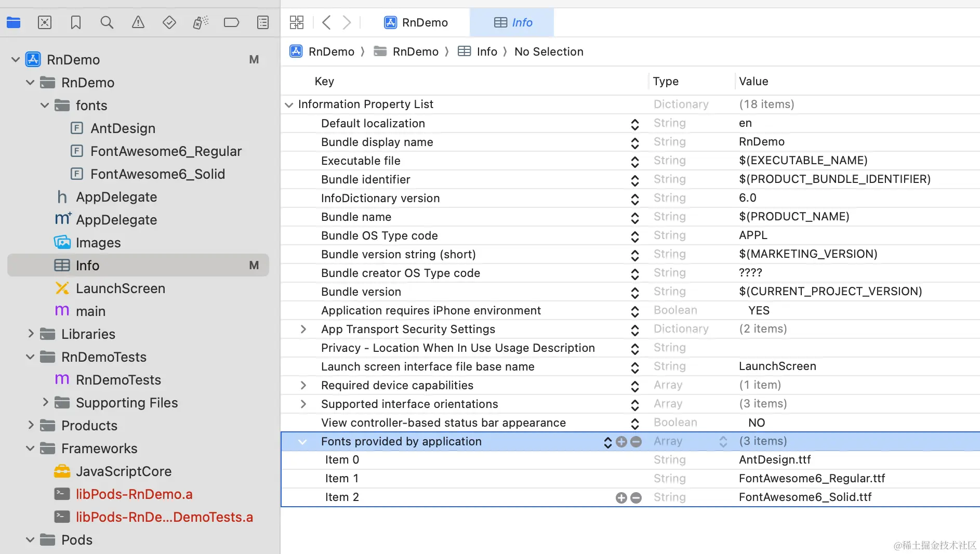Open the Test navigator diamond icon

(x=169, y=22)
